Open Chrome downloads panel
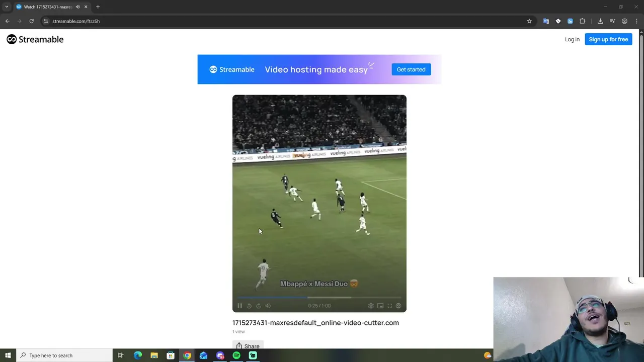Image resolution: width=644 pixels, height=362 pixels. (x=600, y=21)
